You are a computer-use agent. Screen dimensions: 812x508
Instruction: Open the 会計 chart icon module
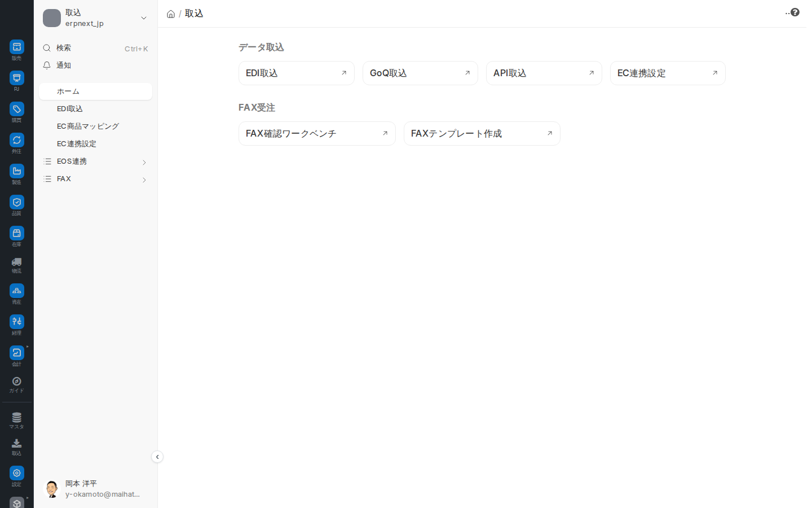[x=17, y=353]
